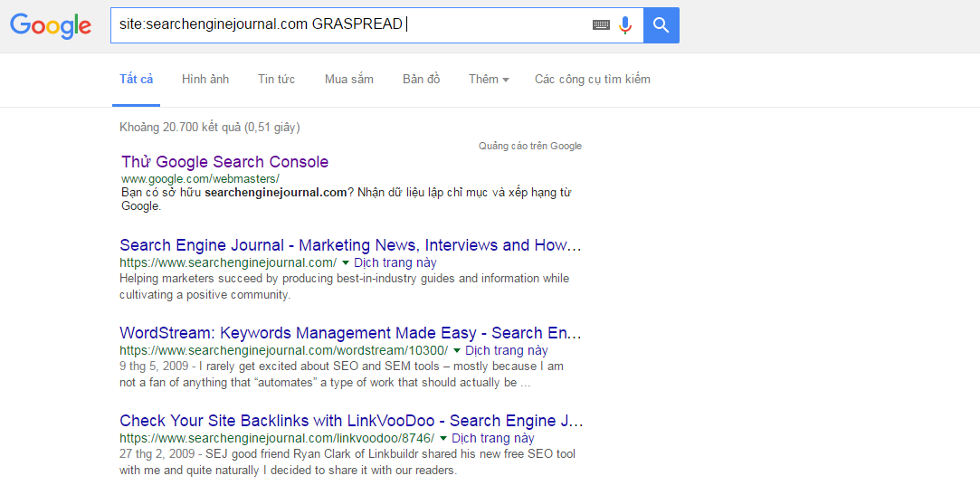Expand arrow beside the wordstream/10300 URL
This screenshot has height=495, width=980.
click(456, 350)
